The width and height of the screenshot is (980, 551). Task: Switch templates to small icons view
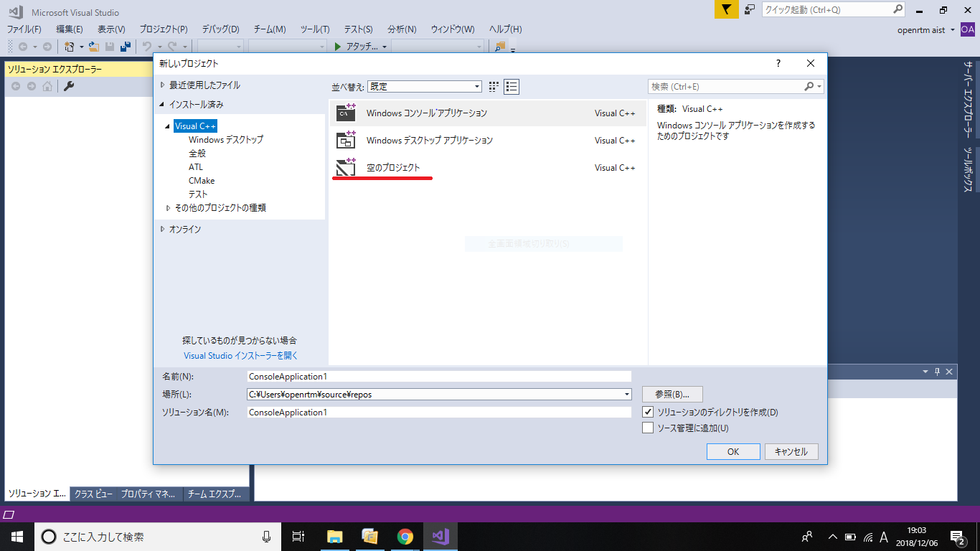(494, 87)
